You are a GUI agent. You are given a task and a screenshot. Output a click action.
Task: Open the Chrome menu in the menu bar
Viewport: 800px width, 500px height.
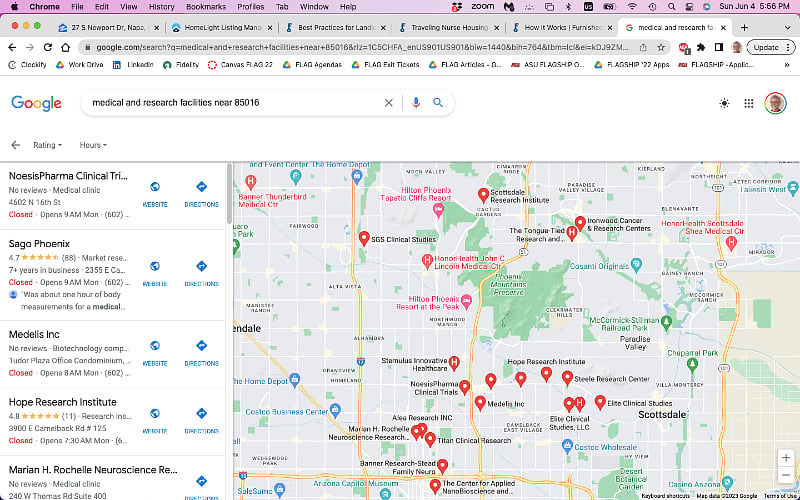[44, 7]
